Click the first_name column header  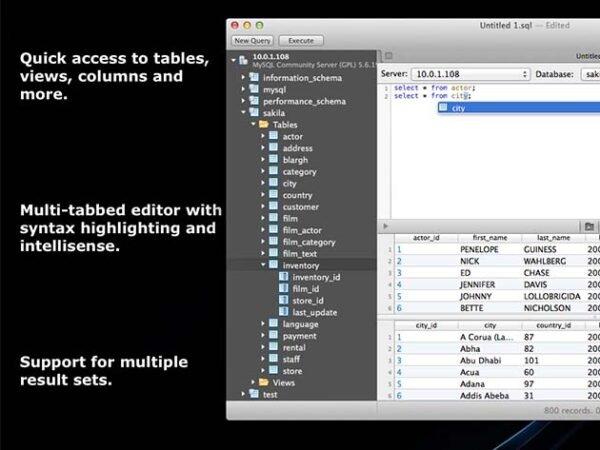coord(490,238)
